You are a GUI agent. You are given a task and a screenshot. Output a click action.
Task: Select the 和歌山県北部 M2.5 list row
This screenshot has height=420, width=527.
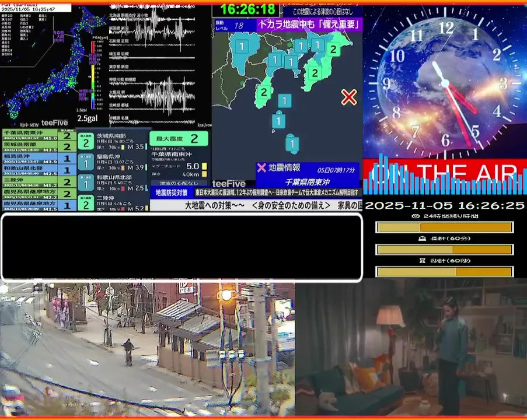[x=39, y=170]
